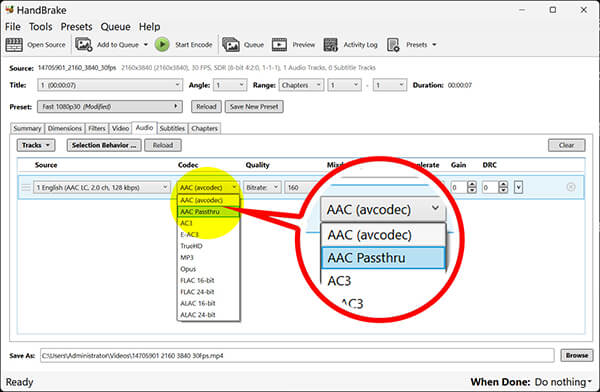Select TrueHD in codec list
This screenshot has width=600, height=392.
pyautogui.click(x=208, y=246)
